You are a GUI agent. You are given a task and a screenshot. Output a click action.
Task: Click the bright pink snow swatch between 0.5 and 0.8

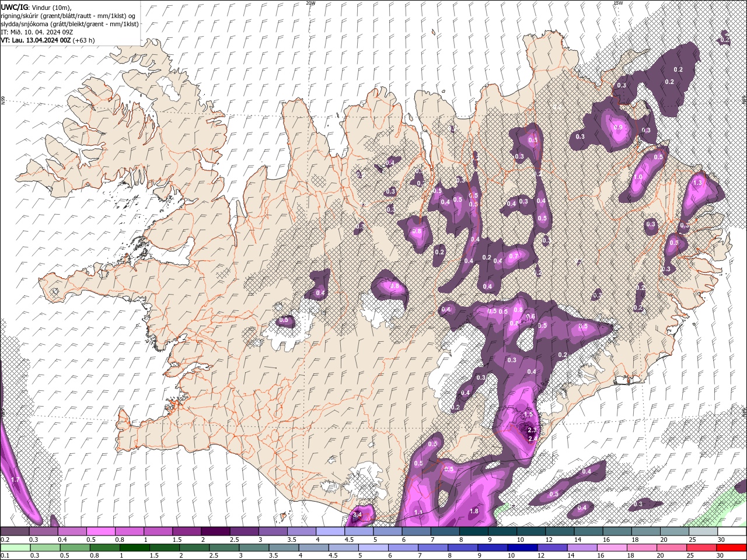click(x=100, y=531)
